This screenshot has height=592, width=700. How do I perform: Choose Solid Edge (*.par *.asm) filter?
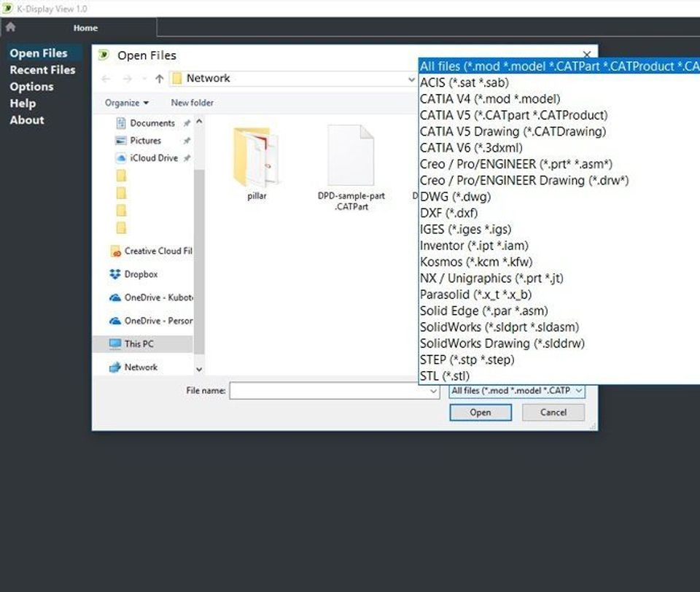click(x=559, y=311)
